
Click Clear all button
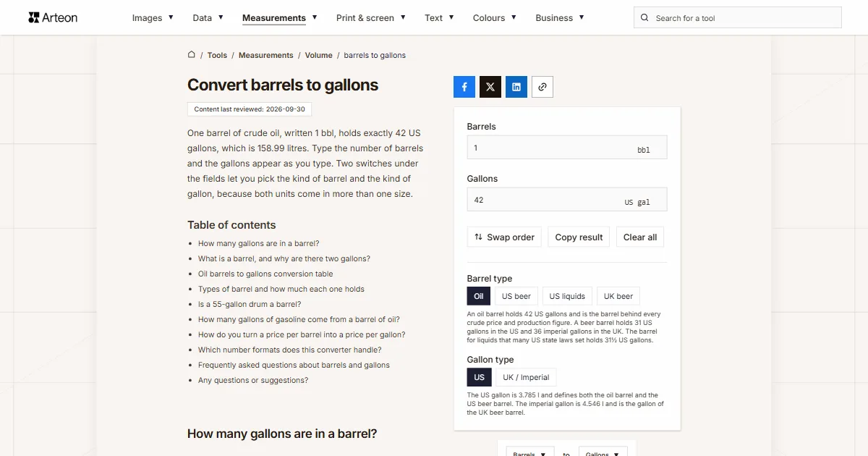click(640, 237)
